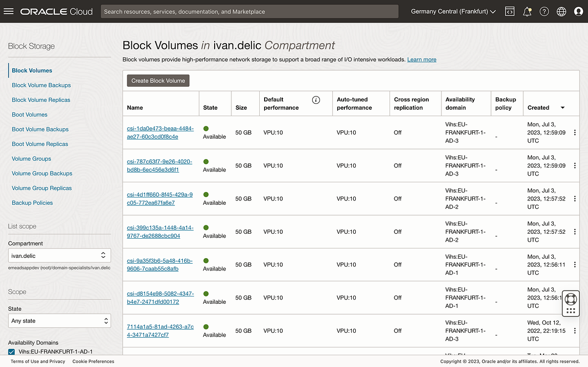
Task: Open the three-dot menu on the 7114a1a5 volume row
Action: pos(574,331)
